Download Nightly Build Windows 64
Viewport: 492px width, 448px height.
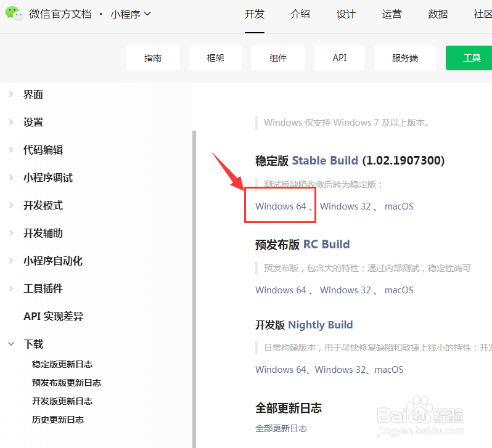281,370
